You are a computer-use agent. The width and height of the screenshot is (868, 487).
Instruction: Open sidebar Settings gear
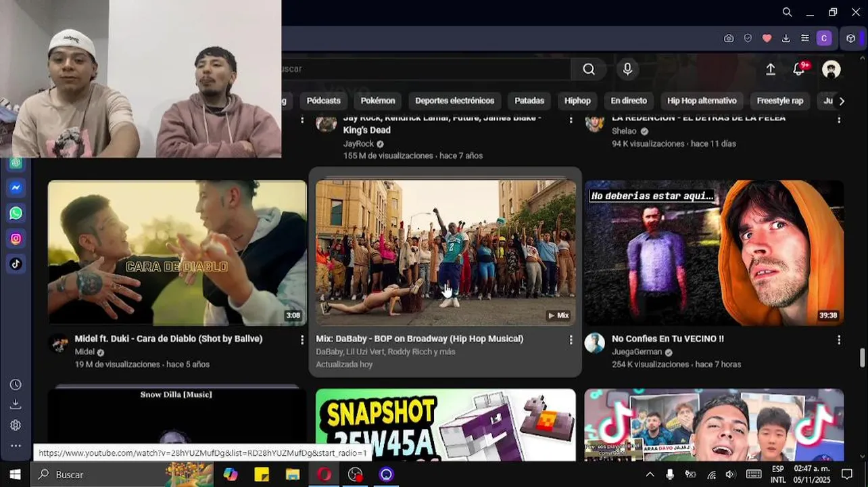click(16, 425)
